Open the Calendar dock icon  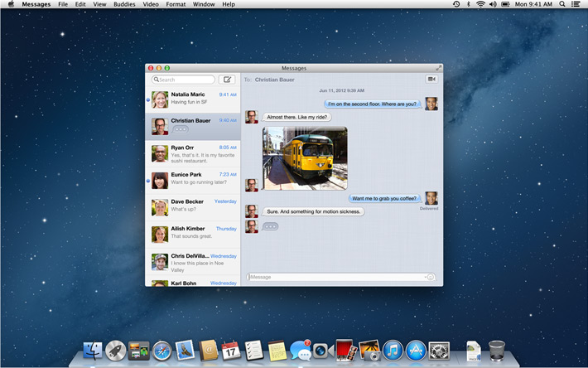tap(230, 351)
